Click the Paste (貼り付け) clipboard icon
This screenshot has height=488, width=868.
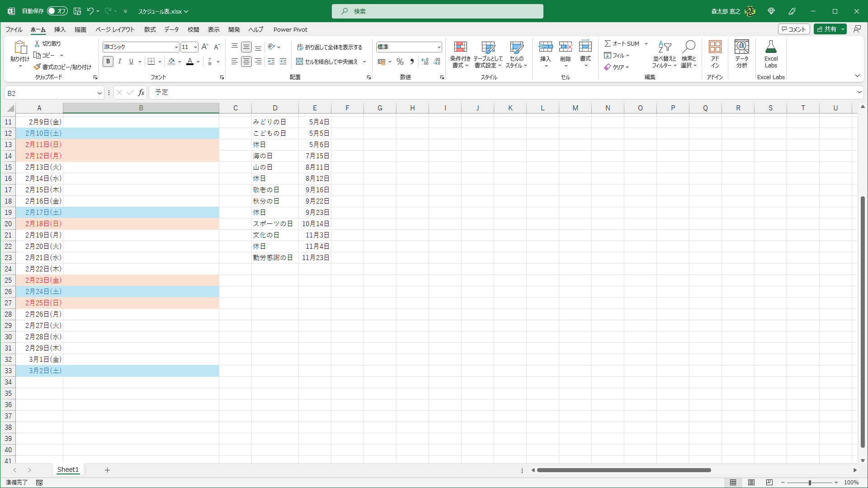[x=20, y=47]
